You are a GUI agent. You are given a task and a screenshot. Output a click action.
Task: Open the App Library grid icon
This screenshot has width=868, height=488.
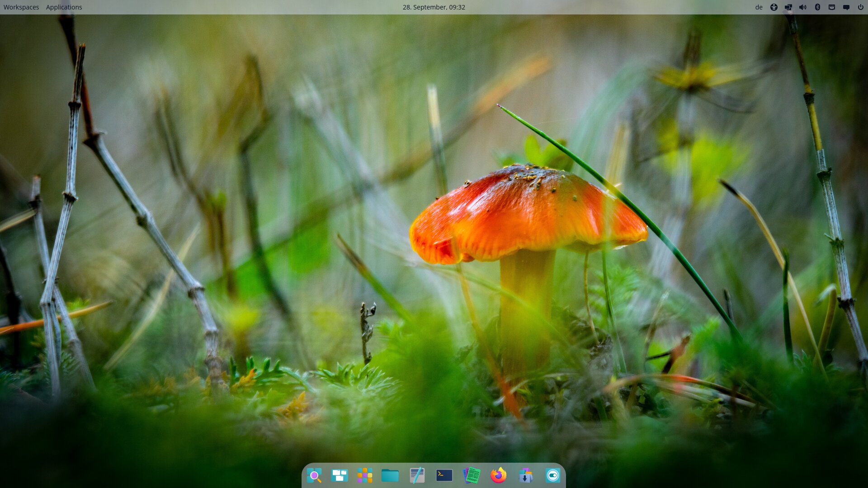click(x=365, y=475)
